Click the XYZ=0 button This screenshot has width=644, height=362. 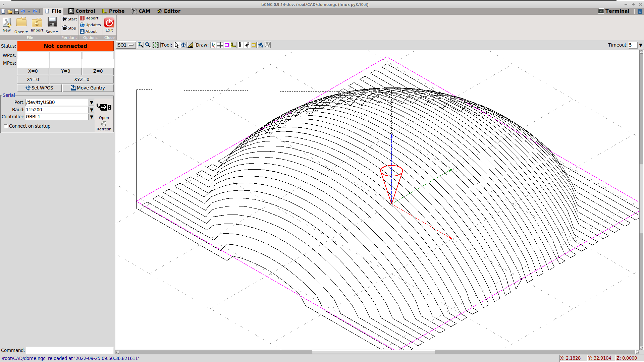pos(82,79)
